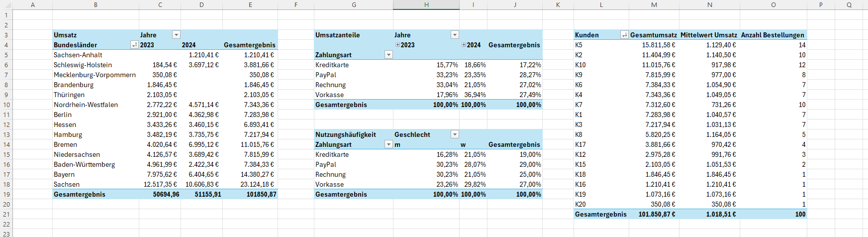868x237 pixels.
Task: Open the Jahre filter in Umsatz pivot
Action: [x=176, y=35]
